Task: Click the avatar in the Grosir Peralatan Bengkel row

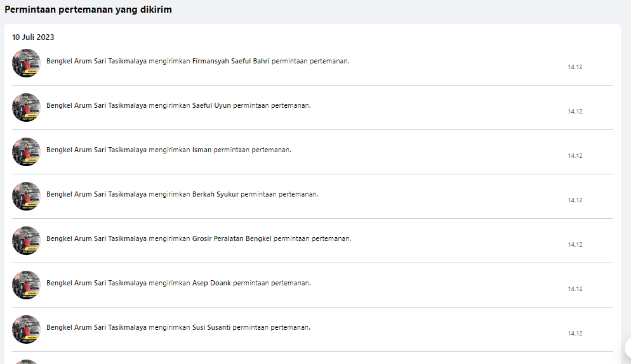Action: tap(26, 240)
